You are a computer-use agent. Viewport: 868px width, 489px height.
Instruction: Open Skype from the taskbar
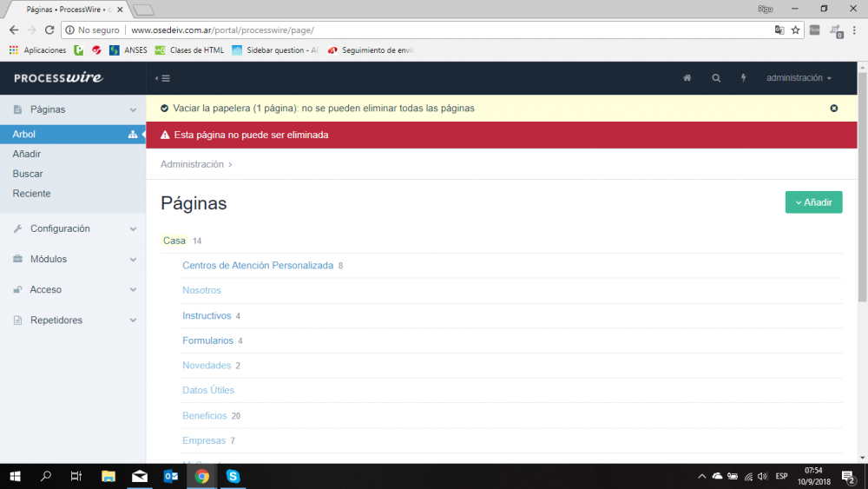[x=233, y=476]
